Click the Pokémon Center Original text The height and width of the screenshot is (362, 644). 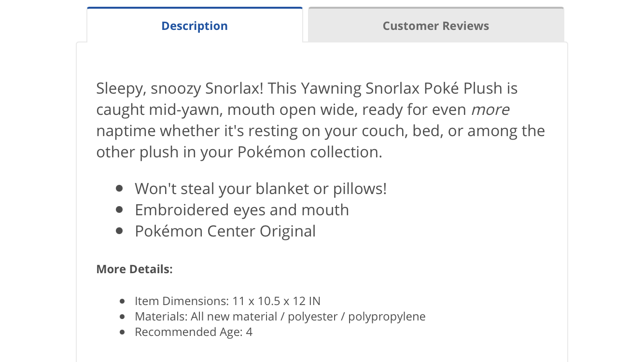point(225,231)
